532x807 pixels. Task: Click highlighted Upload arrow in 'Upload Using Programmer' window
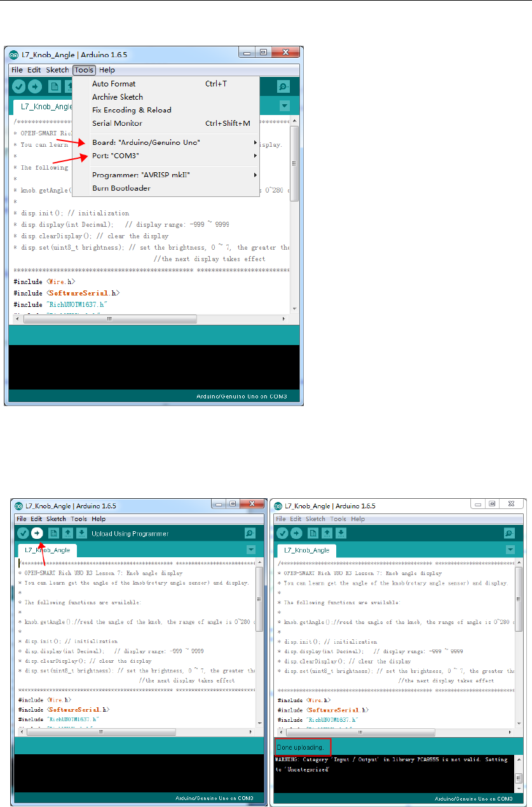[37, 533]
